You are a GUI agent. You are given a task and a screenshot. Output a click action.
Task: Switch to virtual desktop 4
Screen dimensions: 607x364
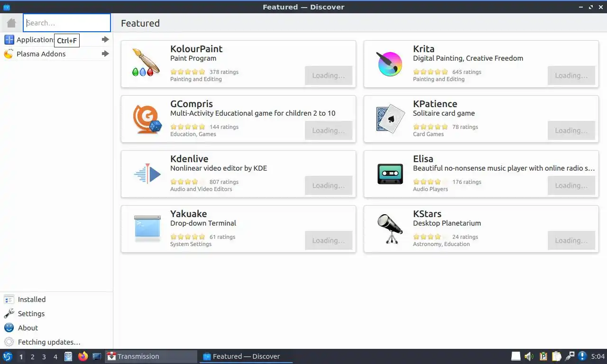tap(55, 357)
